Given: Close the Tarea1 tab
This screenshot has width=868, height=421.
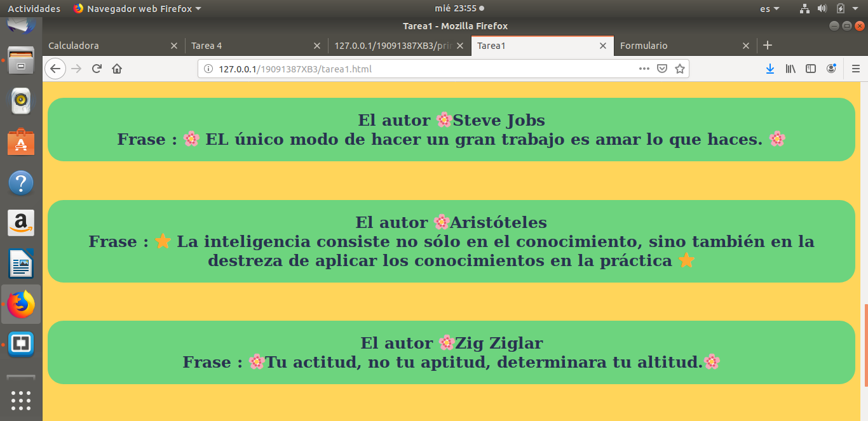Looking at the screenshot, I should click(x=604, y=46).
